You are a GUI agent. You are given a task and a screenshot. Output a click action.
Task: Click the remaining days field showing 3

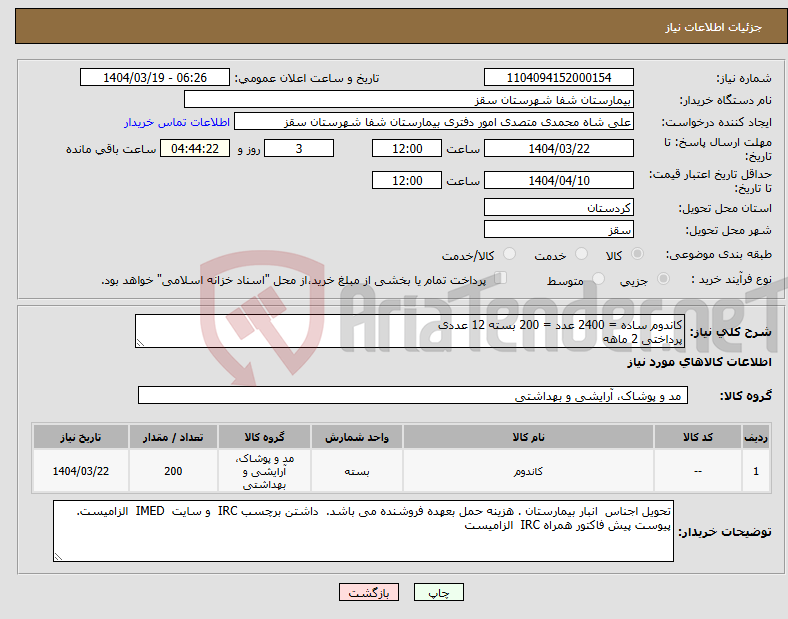(299, 148)
